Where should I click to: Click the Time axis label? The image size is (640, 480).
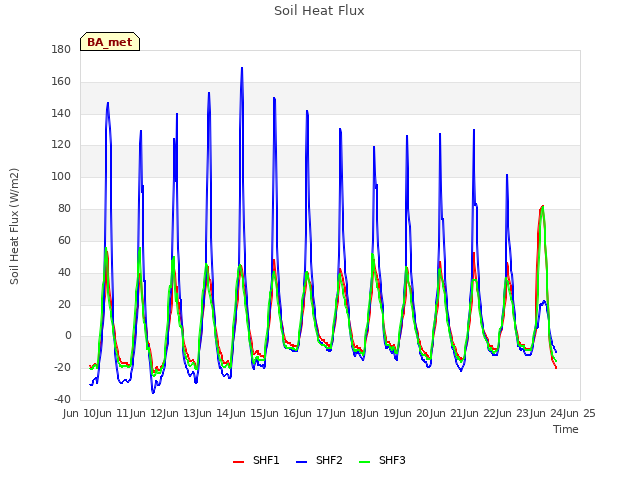click(x=566, y=429)
